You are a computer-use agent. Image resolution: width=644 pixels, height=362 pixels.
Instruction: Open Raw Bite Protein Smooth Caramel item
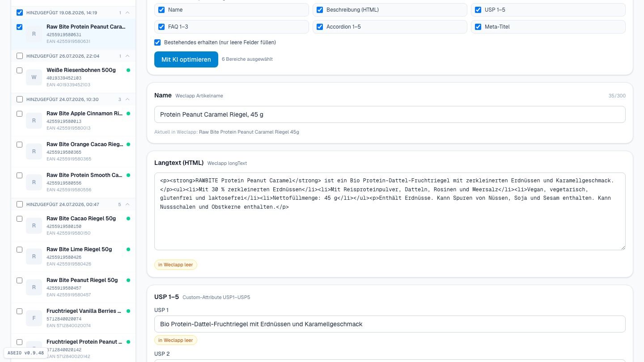coord(73,182)
